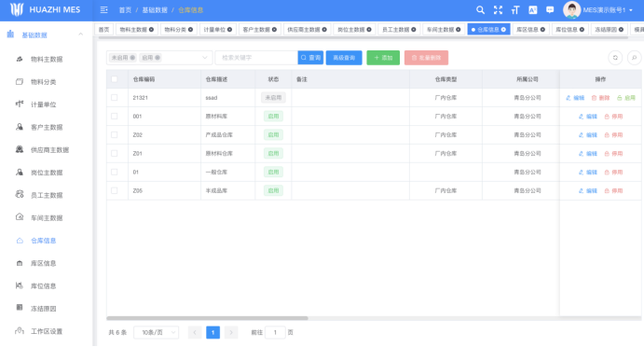
Task: Click 编辑 link for row 001
Action: tap(588, 117)
